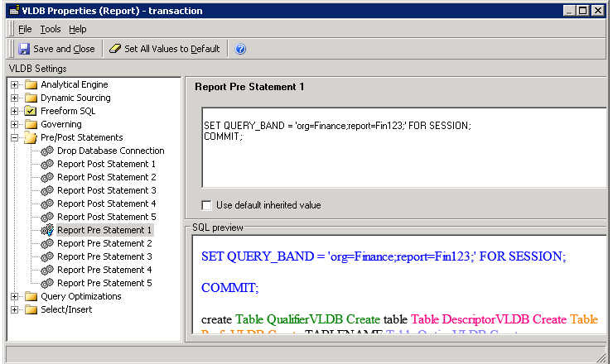Expand the Dynamic Sourcing node
The image size is (613, 364).
14,98
